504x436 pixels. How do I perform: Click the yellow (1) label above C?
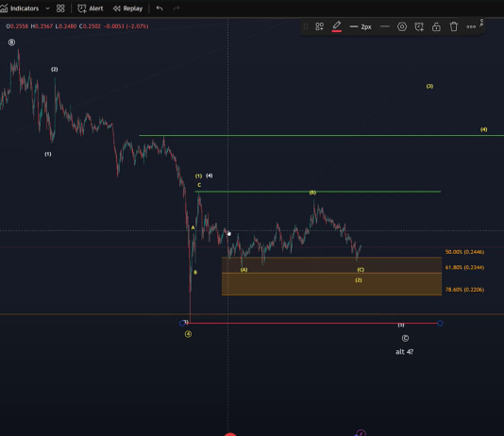[x=198, y=176]
